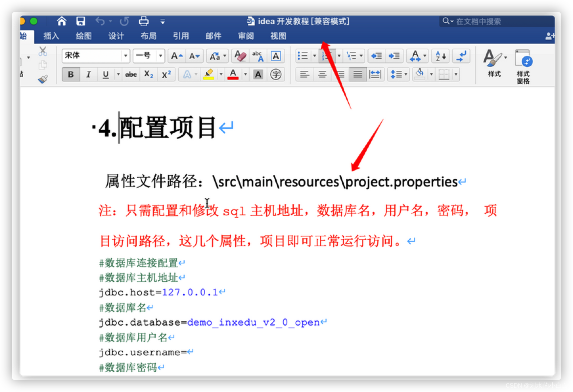The image size is (573, 392).
Task: Click the phonetic guide abc A icon
Action: pyautogui.click(x=258, y=56)
